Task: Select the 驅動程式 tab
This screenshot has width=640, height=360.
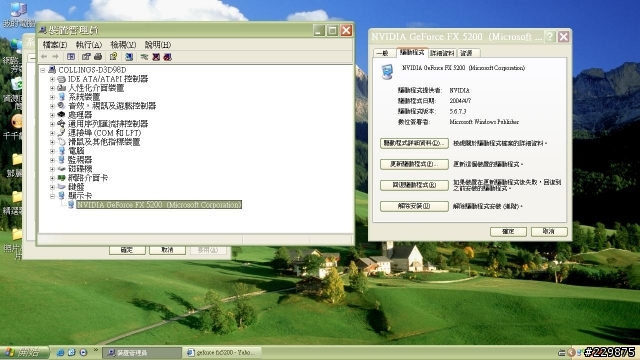Action: click(x=412, y=52)
